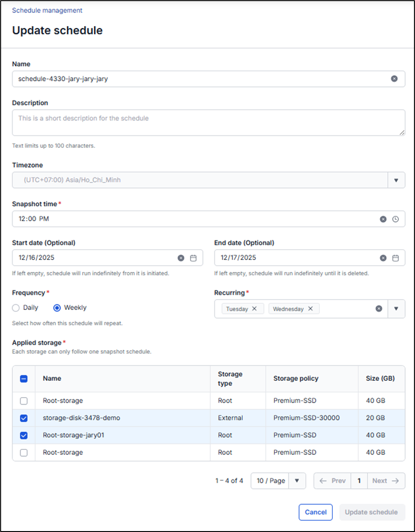The height and width of the screenshot is (532, 415).
Task: Remove the Tuesday tag from Recurring
Action: pyautogui.click(x=254, y=308)
